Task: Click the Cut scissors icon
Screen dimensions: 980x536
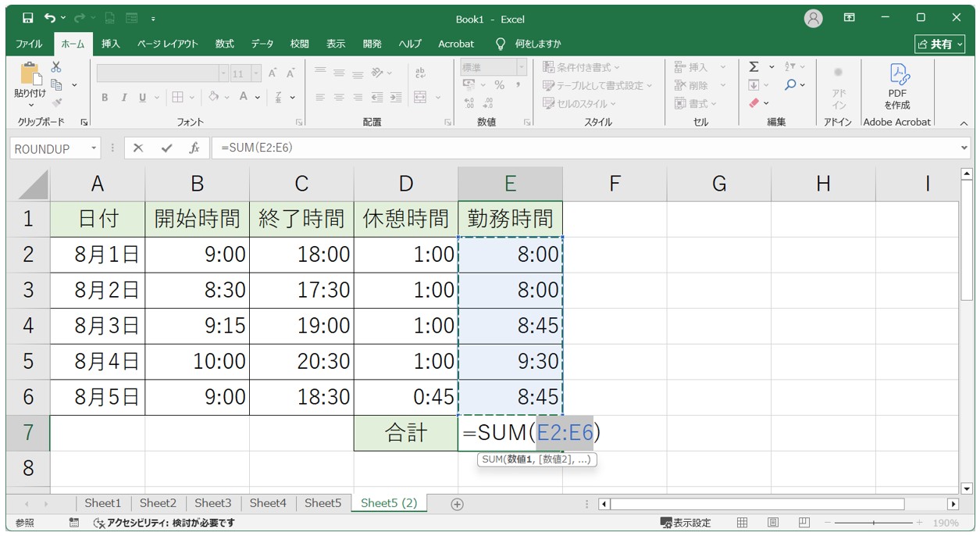Action: pyautogui.click(x=56, y=67)
